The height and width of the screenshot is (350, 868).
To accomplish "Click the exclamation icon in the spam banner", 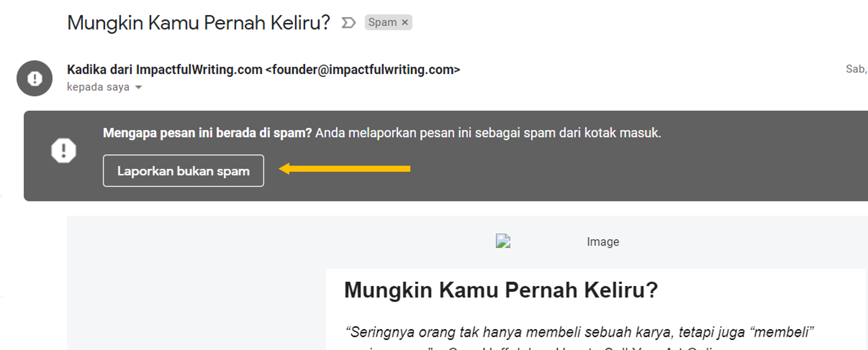I will tap(63, 151).
